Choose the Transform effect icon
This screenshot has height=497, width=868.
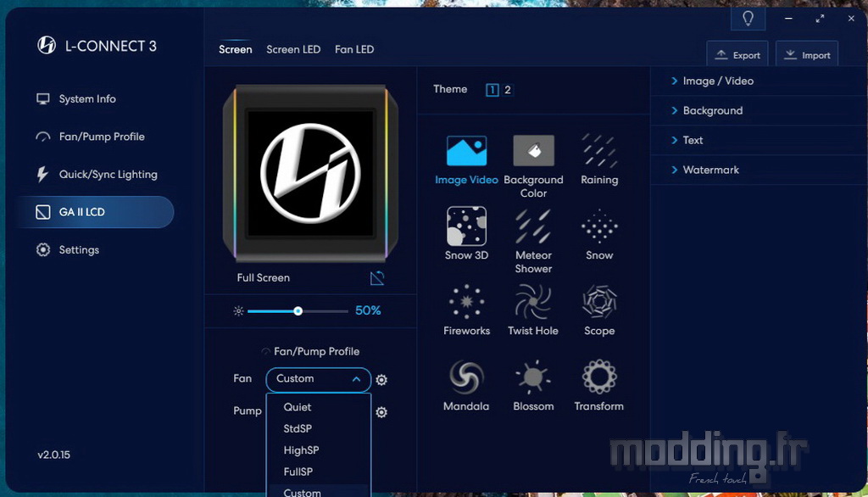(599, 377)
